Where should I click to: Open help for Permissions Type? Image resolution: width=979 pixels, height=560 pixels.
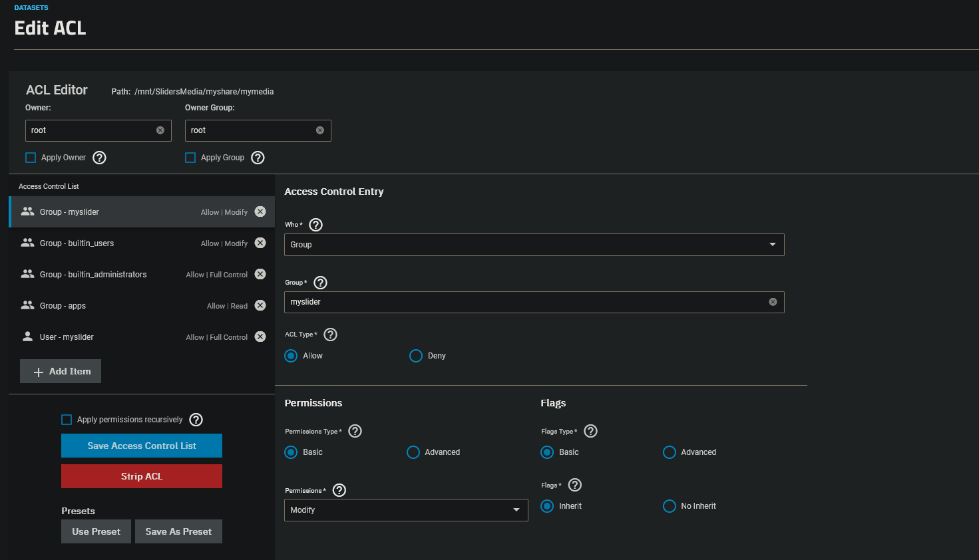[355, 431]
